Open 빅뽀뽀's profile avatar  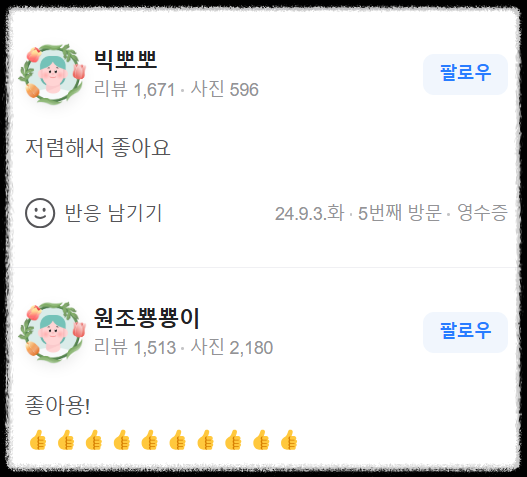pyautogui.click(x=52, y=74)
